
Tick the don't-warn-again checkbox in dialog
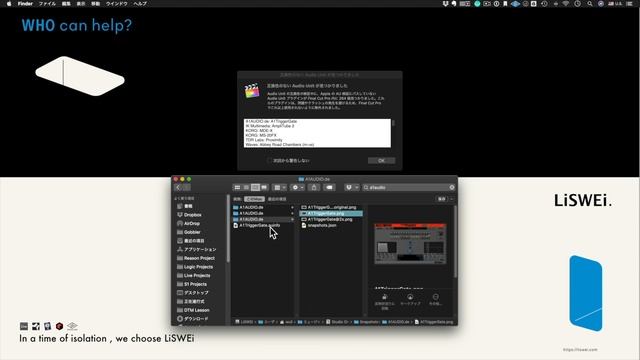tap(269, 160)
